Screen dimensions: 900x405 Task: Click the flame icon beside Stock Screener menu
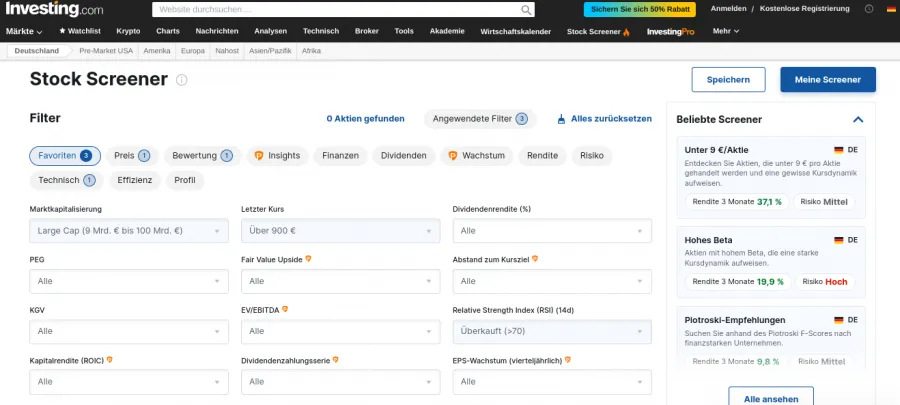point(626,32)
